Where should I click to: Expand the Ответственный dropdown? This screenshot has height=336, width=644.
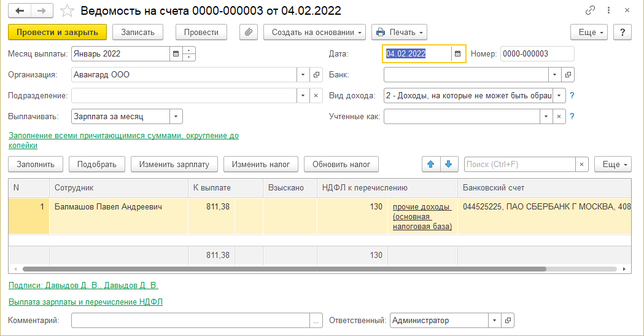point(494,321)
